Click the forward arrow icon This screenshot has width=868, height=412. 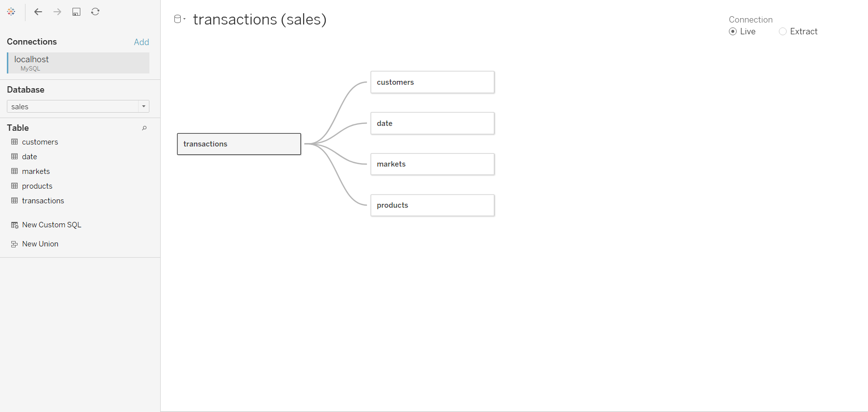click(x=57, y=12)
